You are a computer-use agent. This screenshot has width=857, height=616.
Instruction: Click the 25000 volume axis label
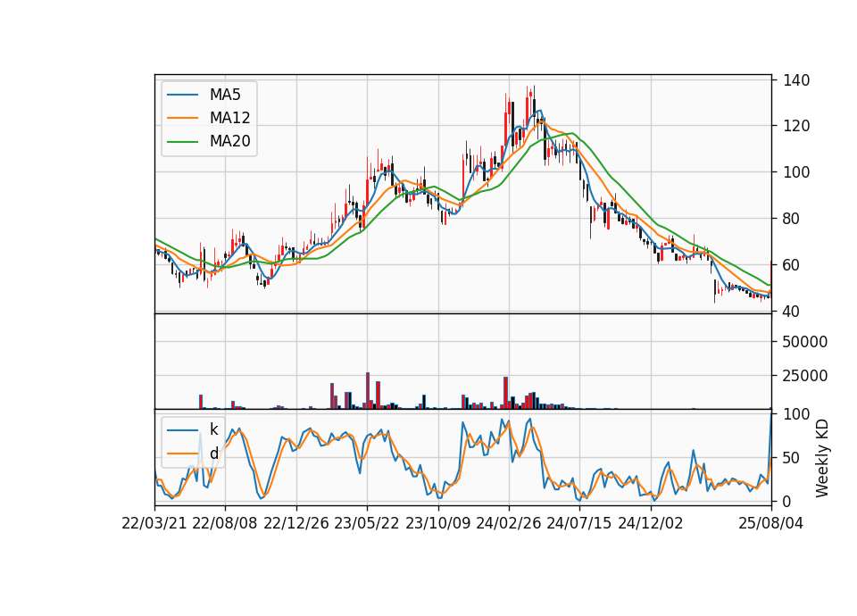(x=805, y=376)
